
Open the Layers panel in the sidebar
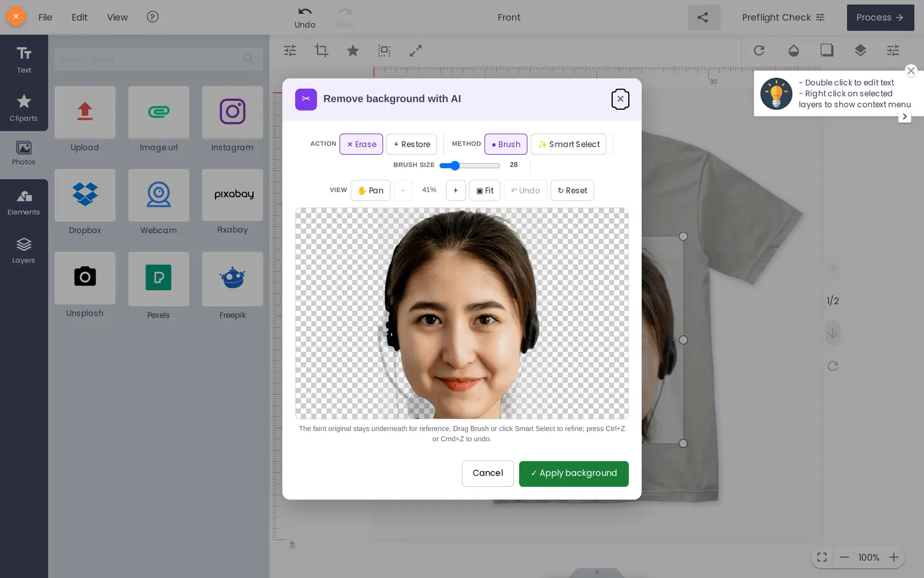click(24, 251)
